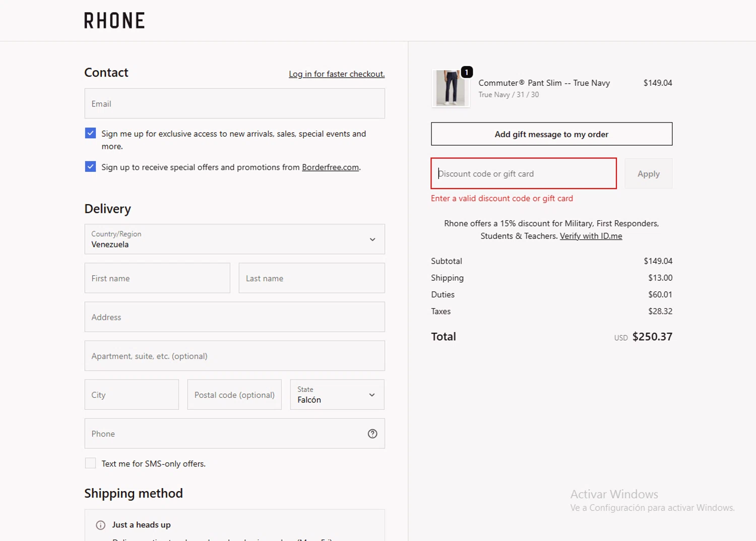Uncheck the Borderfree special offers checkbox
This screenshot has width=756, height=541.
[90, 166]
